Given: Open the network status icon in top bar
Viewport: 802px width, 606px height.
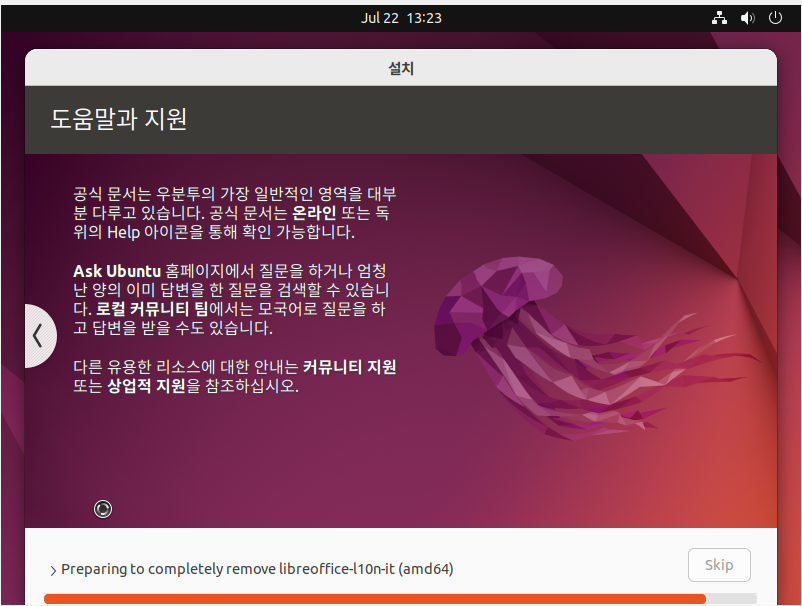Looking at the screenshot, I should (x=719, y=18).
